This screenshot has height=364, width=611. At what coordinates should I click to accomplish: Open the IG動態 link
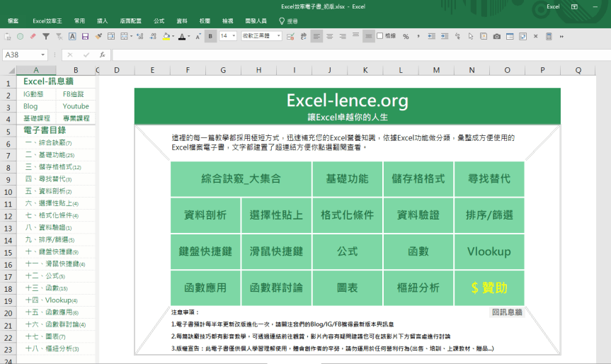(33, 94)
